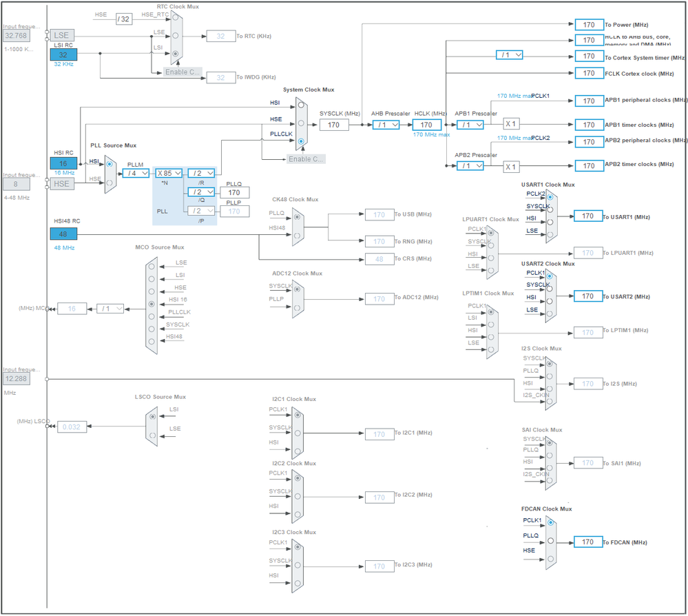This screenshot has height=616, width=688.
Task: Click the LSCO output value 0.032
Action: click(x=72, y=427)
